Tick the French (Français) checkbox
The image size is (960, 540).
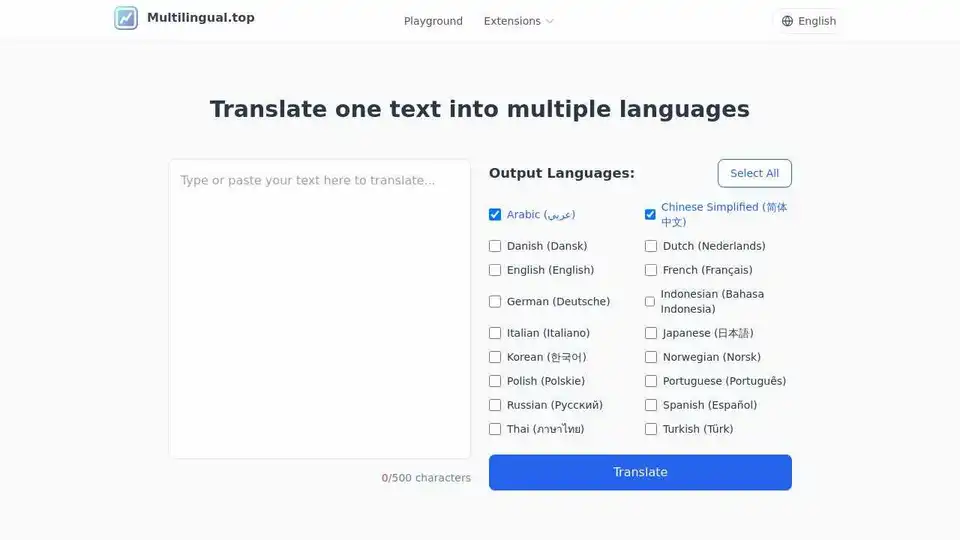point(651,270)
